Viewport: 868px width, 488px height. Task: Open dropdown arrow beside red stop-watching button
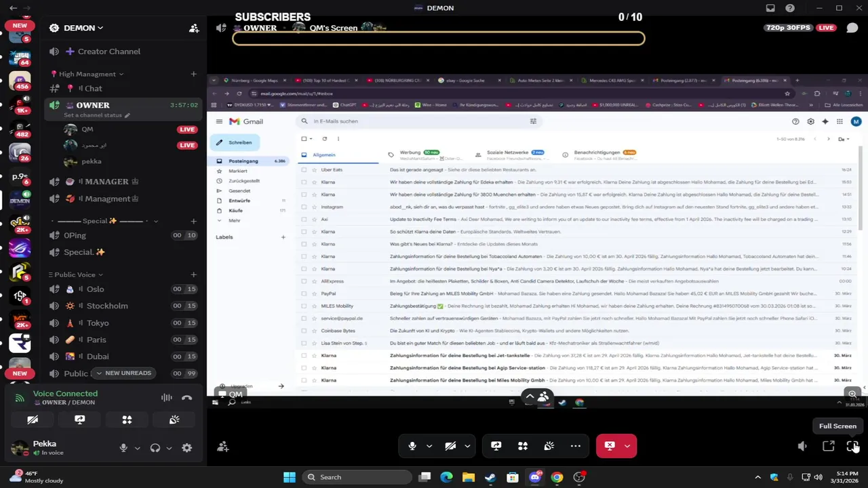pos(627,446)
